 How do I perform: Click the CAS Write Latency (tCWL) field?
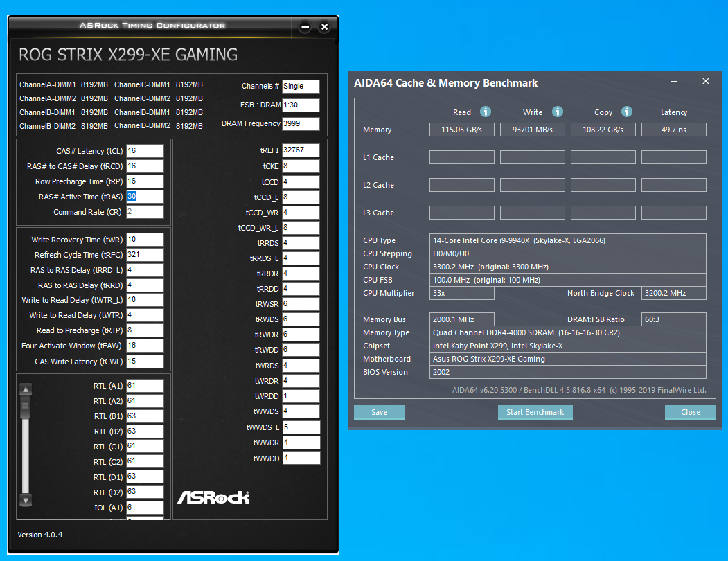[x=145, y=362]
